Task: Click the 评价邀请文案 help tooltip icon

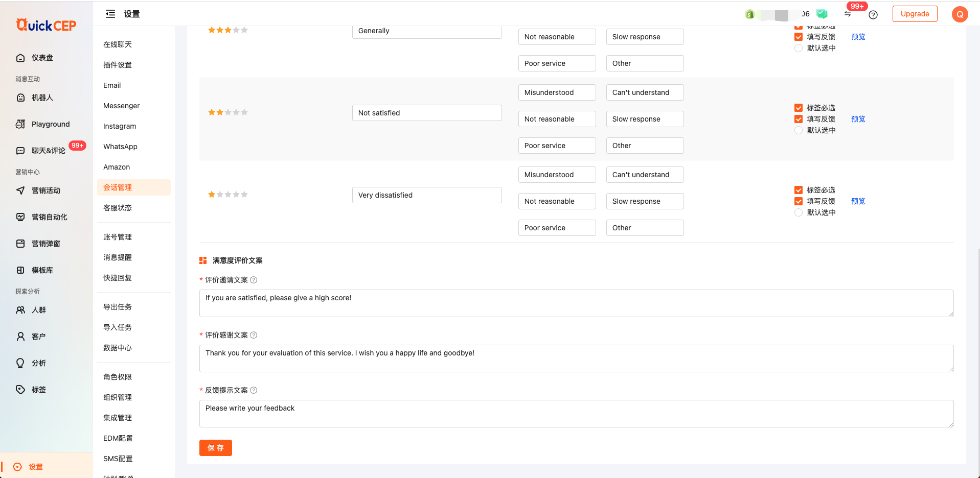Action: (254, 280)
